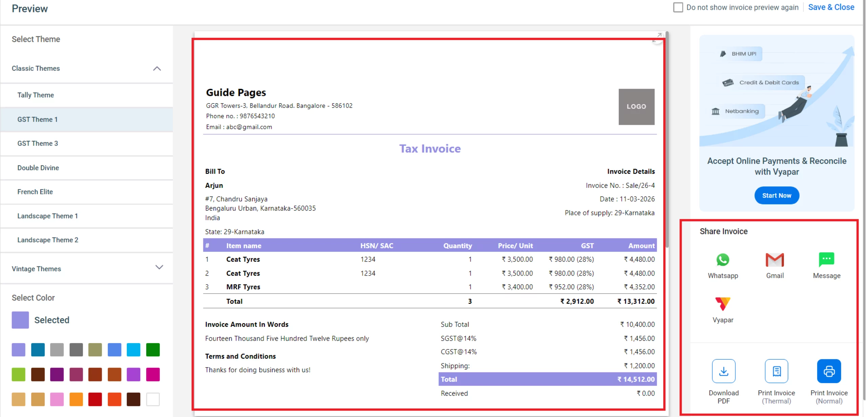Pick the dark red color swatch

click(x=95, y=399)
